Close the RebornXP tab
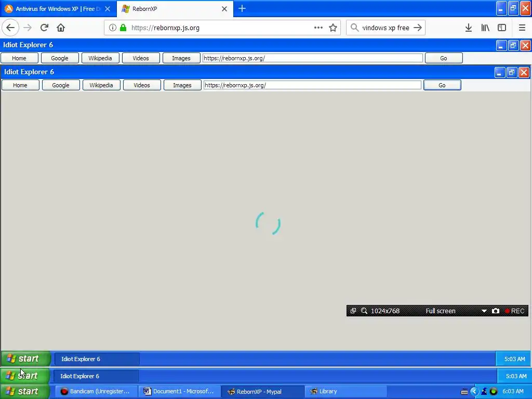 [224, 9]
